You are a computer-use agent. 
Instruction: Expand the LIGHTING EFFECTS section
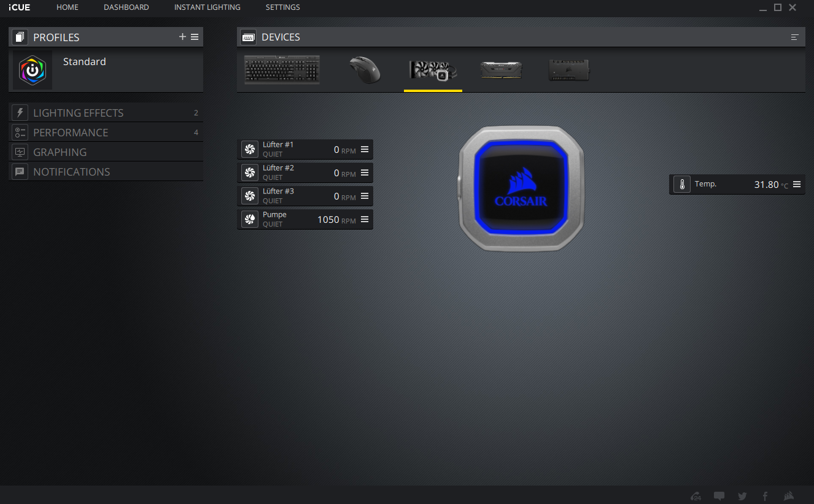tap(106, 113)
